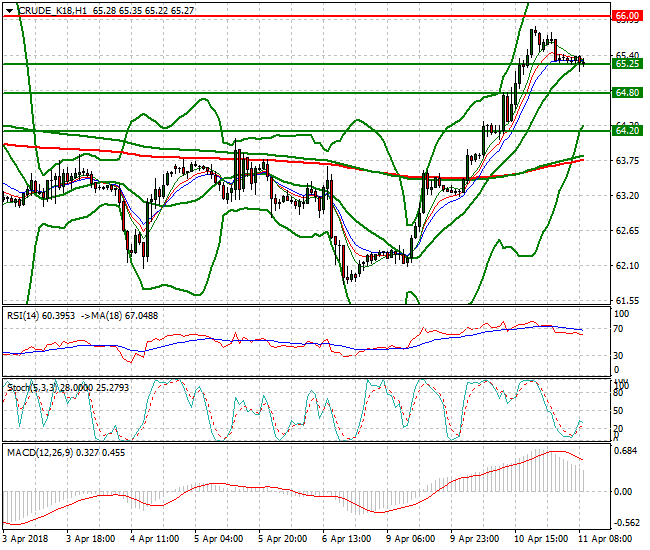Select the red horizontal line at 66.00
The height and width of the screenshot is (550, 650).
[x=300, y=17]
